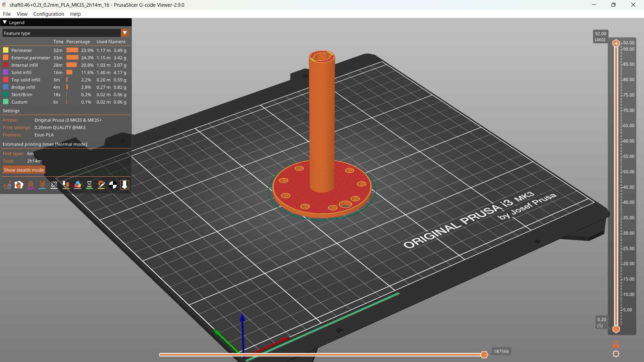Click the 92.00 (460) layer label
The width and height of the screenshot is (644, 362).
pyautogui.click(x=600, y=37)
